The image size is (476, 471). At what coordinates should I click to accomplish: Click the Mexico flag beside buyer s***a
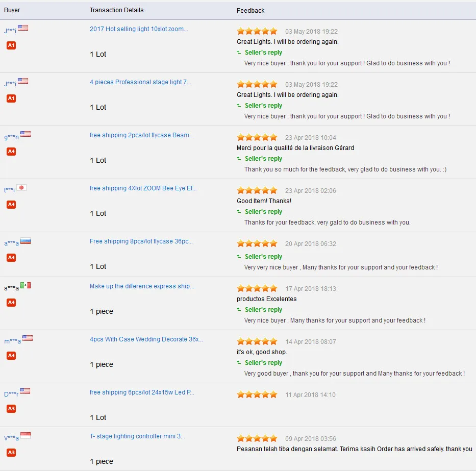26,285
